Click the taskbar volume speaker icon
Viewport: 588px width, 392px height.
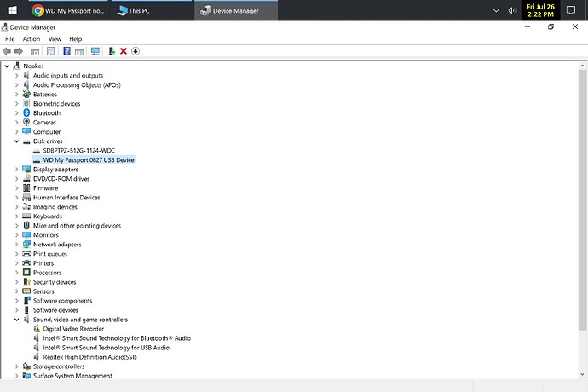512,10
